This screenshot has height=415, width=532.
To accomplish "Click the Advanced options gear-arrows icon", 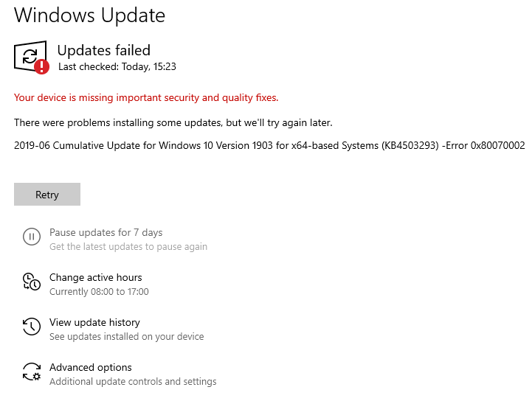I will (32, 372).
